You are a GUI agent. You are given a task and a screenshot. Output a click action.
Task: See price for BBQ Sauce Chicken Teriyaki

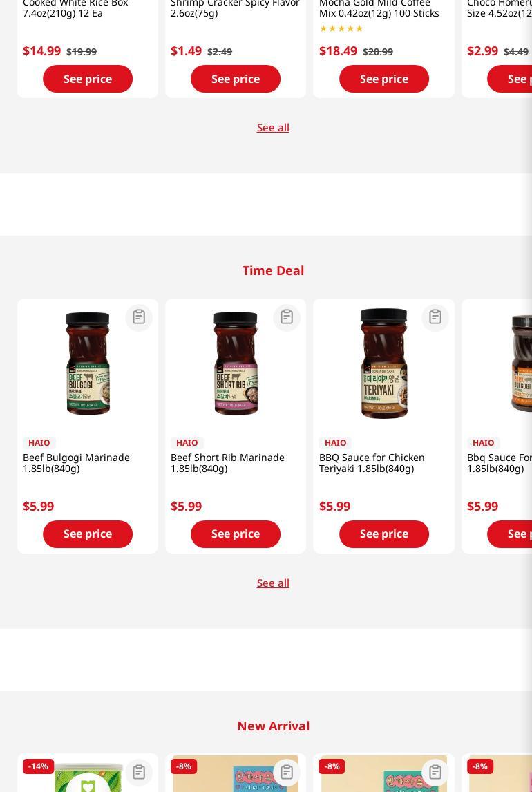[384, 534]
